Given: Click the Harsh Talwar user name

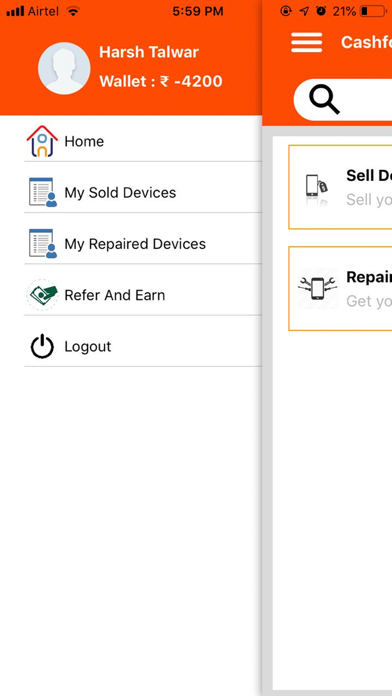Looking at the screenshot, I should pos(149,52).
